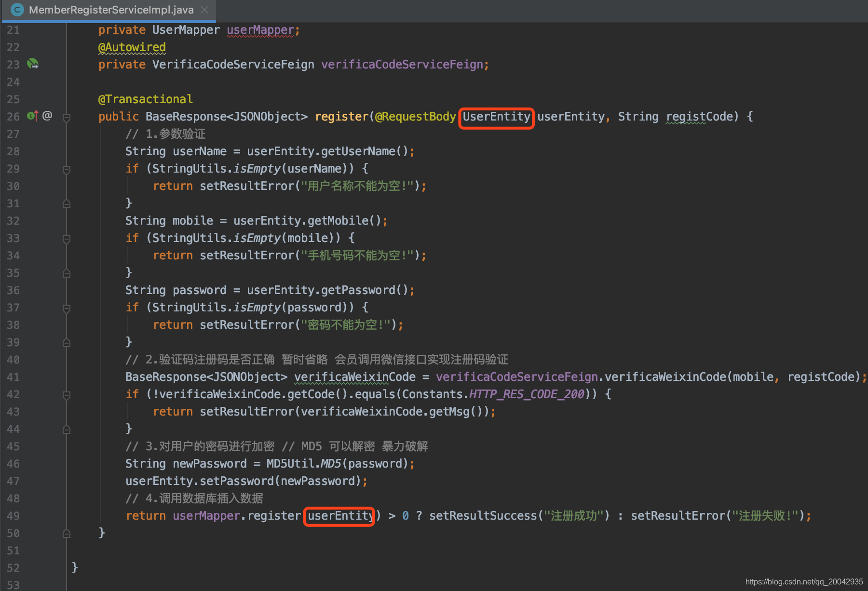
Task: Click newPassword variable declaration on line 46
Action: click(x=210, y=464)
